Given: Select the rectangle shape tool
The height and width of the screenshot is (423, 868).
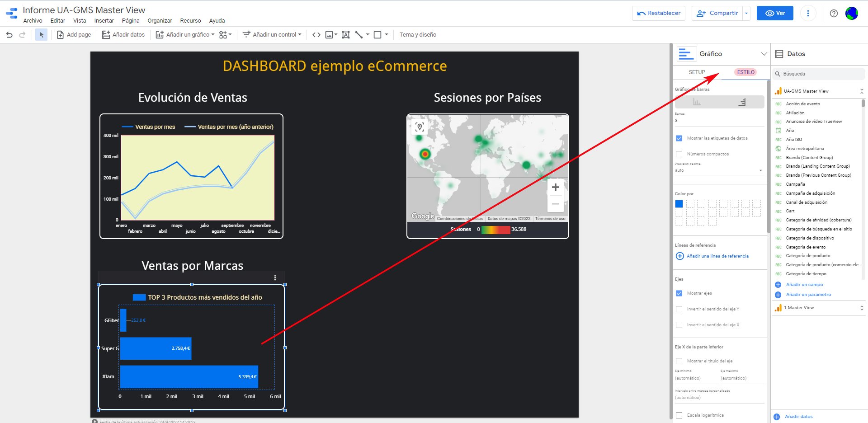Looking at the screenshot, I should click(x=377, y=35).
